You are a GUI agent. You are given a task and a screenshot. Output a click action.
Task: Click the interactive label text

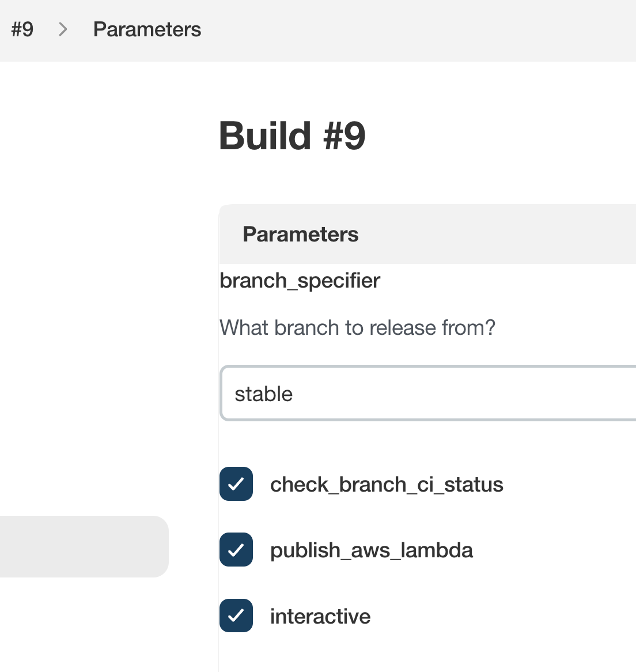[320, 617]
